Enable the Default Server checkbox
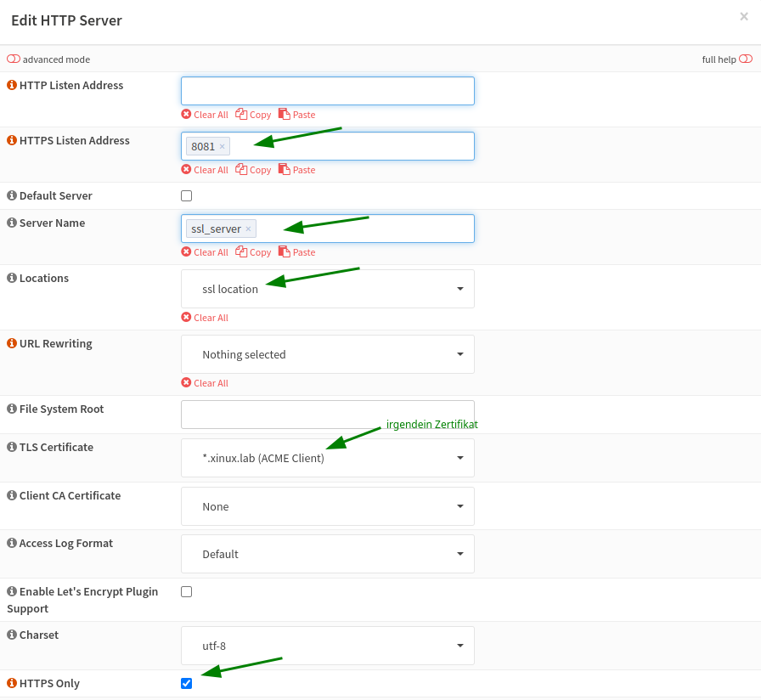 [186, 195]
